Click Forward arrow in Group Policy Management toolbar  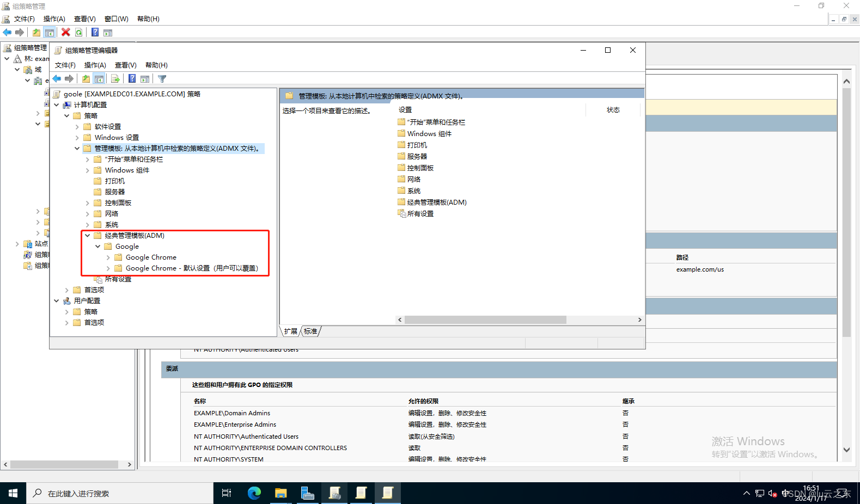[20, 33]
